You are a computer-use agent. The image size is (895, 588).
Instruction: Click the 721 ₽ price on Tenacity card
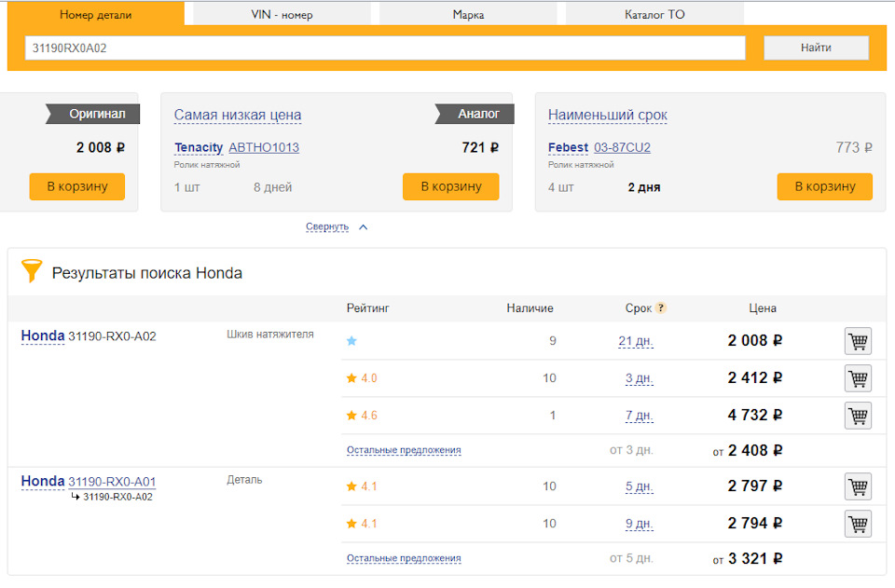point(480,148)
